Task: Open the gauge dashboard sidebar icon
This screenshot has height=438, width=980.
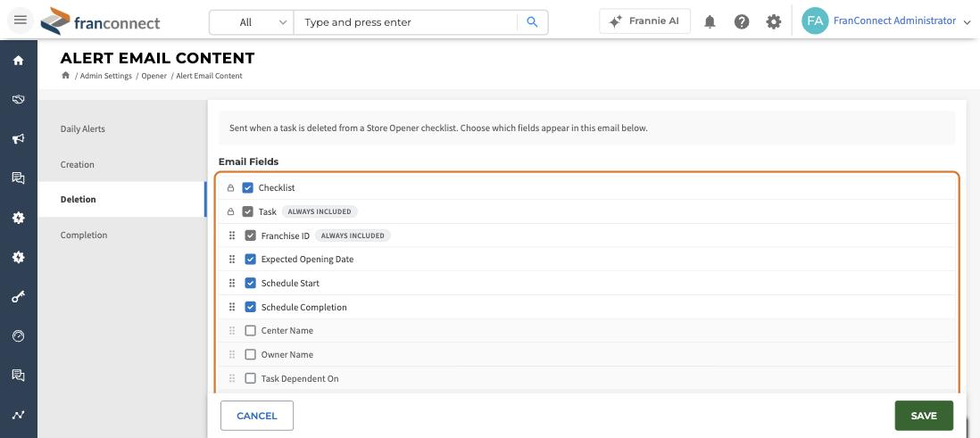Action: point(18,336)
